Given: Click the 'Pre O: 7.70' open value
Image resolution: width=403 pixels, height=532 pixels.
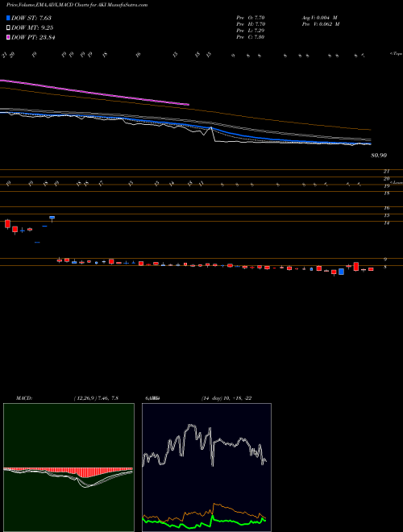Looking at the screenshot, I should (251, 18).
